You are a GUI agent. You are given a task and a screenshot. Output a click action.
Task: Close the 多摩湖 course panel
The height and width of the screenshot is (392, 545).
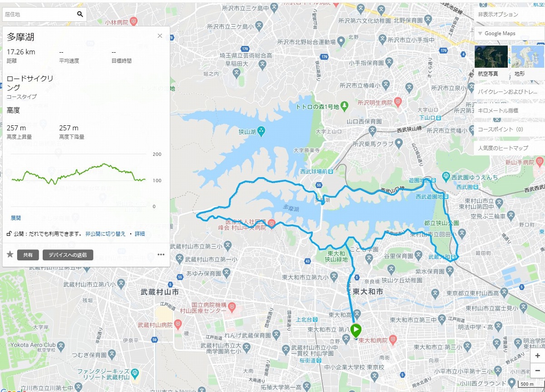click(160, 36)
